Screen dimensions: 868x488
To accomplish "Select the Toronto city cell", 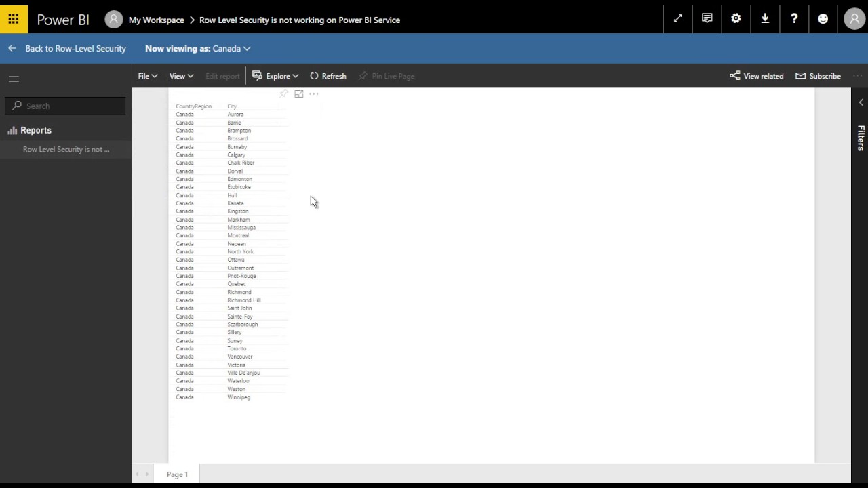I will 237,349.
